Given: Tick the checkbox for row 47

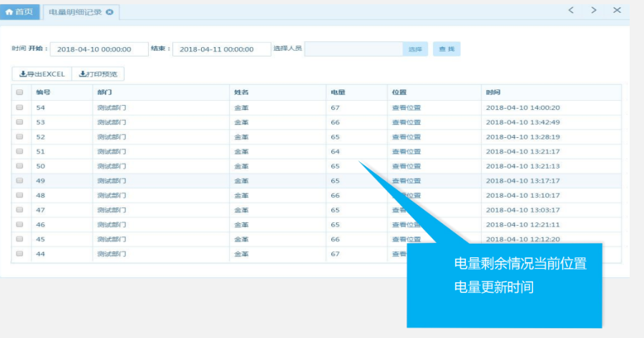Looking at the screenshot, I should pos(20,210).
